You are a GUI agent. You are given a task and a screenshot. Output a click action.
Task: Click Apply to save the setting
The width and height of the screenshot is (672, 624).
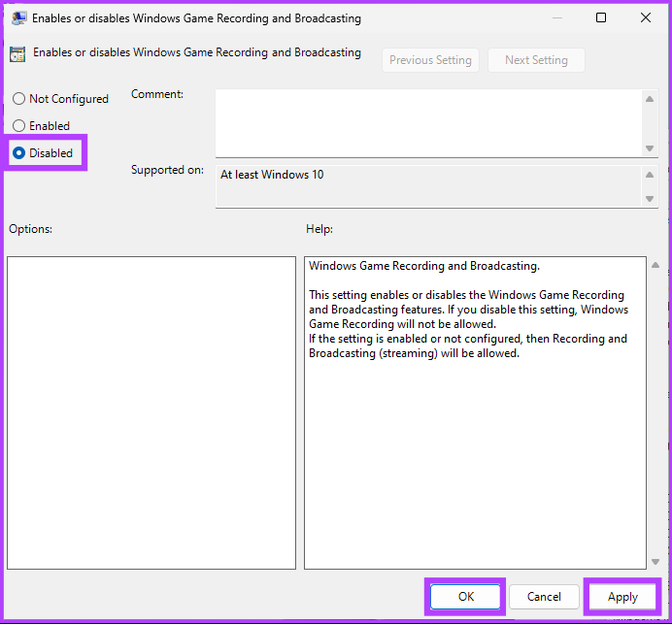click(x=622, y=597)
